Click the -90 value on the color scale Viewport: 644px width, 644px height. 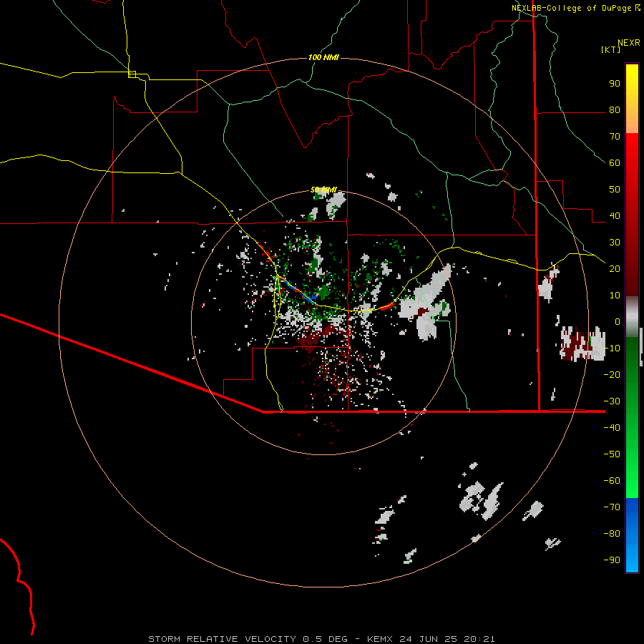point(612,560)
